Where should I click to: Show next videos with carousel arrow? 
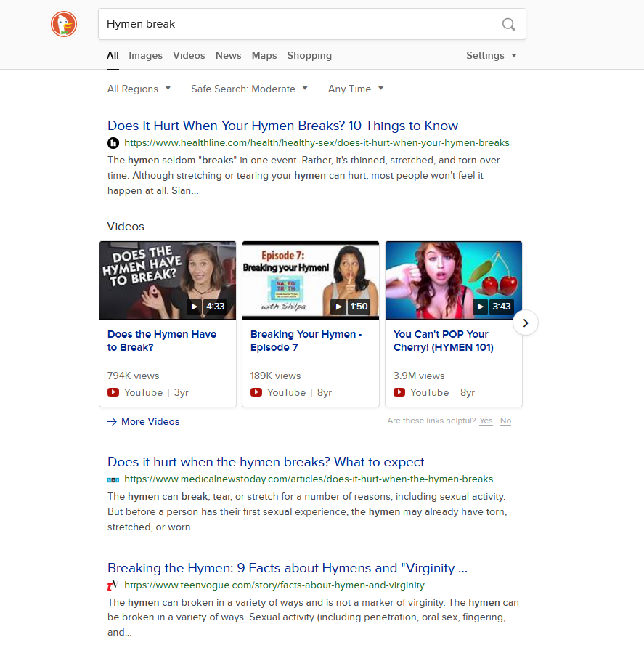pyautogui.click(x=526, y=323)
